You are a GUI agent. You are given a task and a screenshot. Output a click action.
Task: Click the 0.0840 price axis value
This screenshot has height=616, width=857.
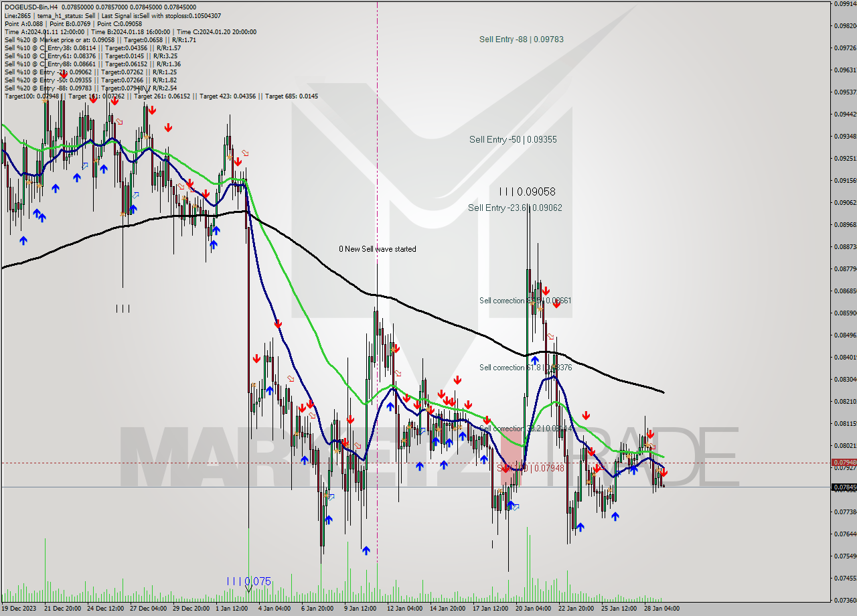point(845,357)
